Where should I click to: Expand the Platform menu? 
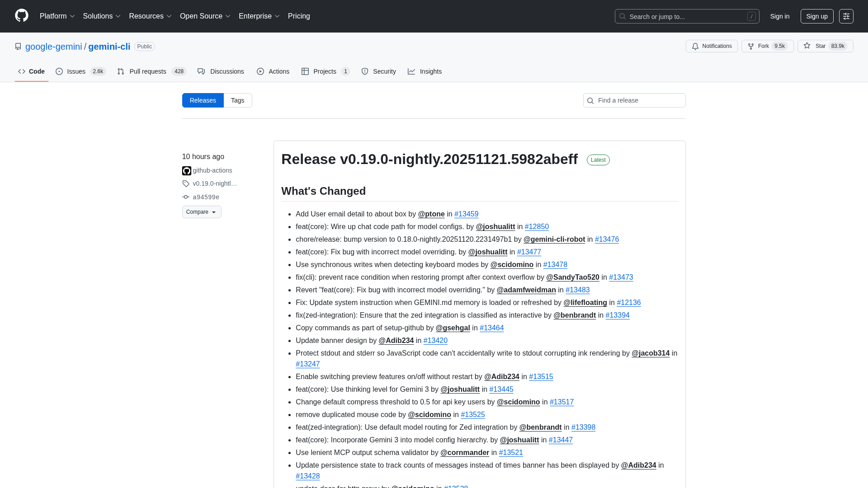point(57,16)
